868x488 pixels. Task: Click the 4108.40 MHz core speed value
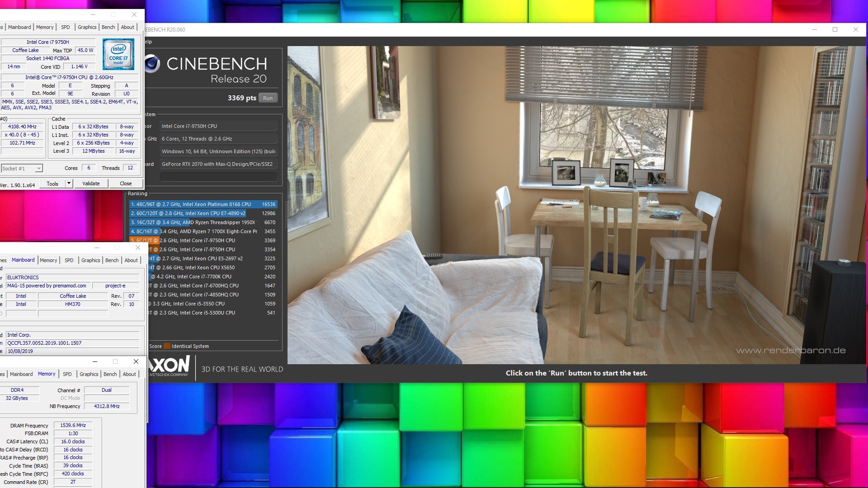[22, 127]
